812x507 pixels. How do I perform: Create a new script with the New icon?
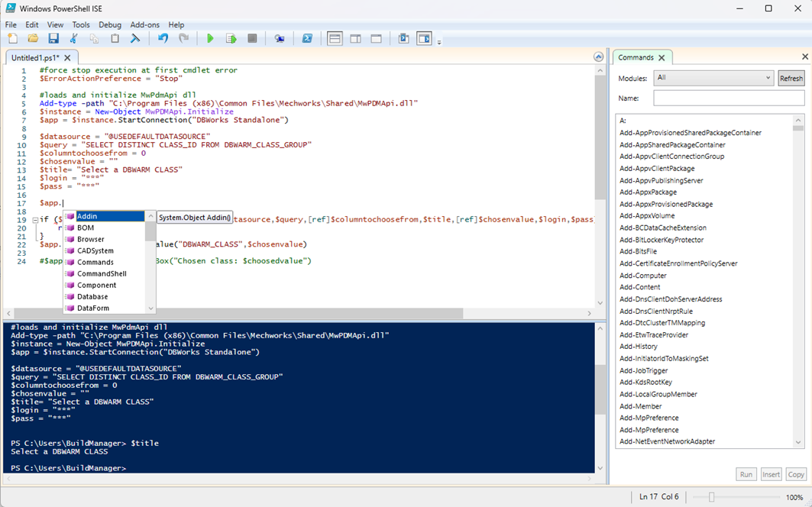(12, 39)
